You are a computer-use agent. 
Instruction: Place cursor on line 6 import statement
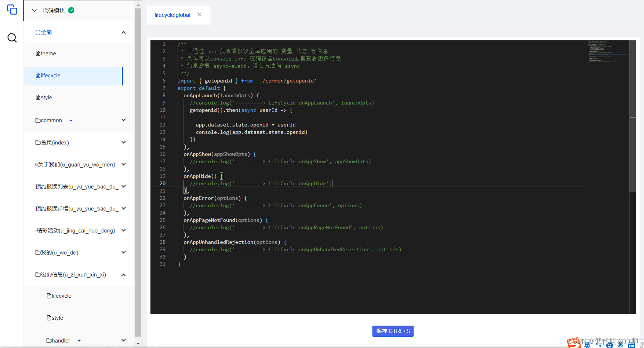[x=247, y=81]
